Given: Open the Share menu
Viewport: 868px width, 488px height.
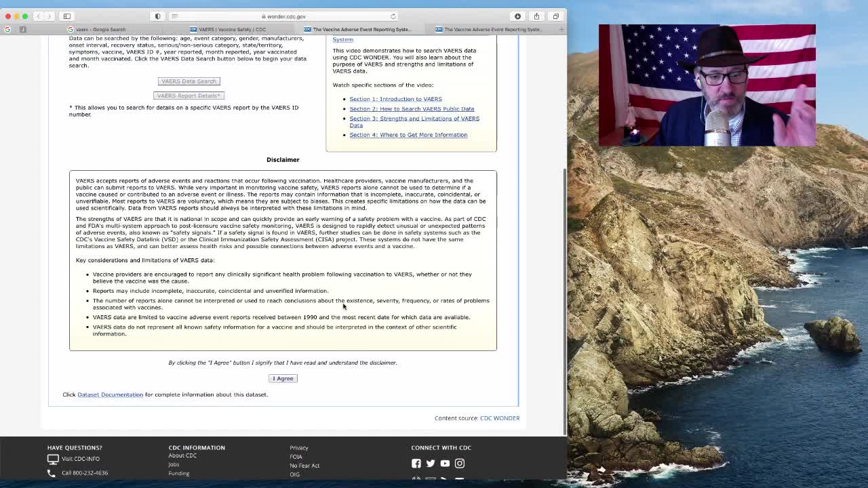Looking at the screenshot, I should pos(536,16).
